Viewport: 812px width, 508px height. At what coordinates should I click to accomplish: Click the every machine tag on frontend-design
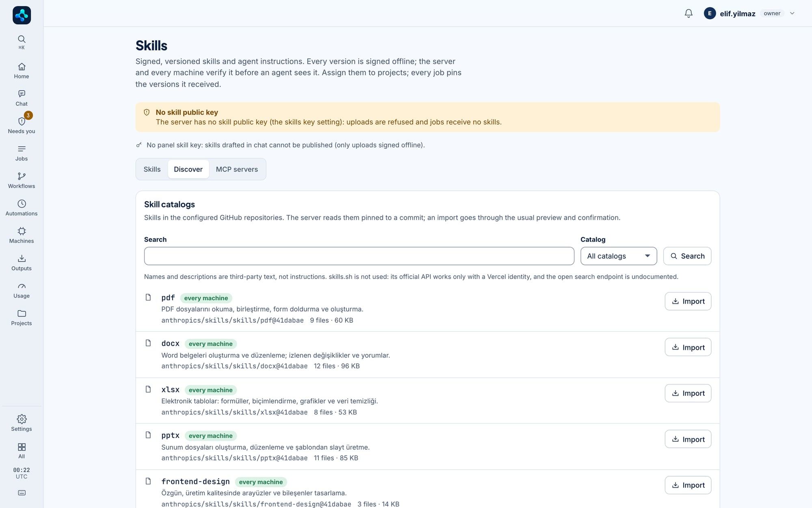point(261,482)
